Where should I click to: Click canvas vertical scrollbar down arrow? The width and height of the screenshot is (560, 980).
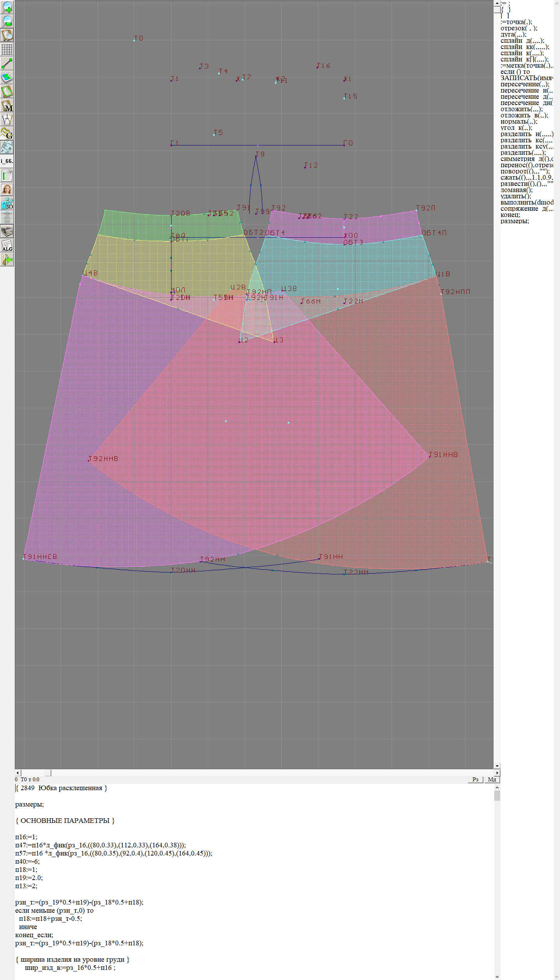pos(497,766)
